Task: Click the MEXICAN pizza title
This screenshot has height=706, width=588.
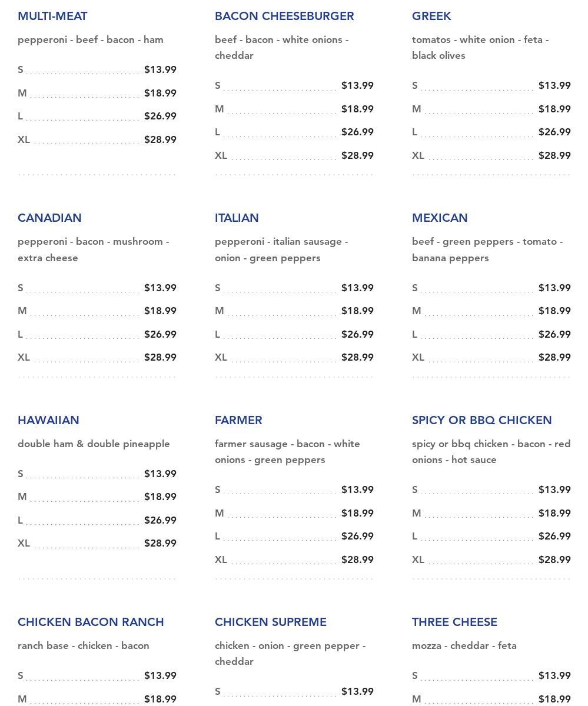Action: pos(440,218)
